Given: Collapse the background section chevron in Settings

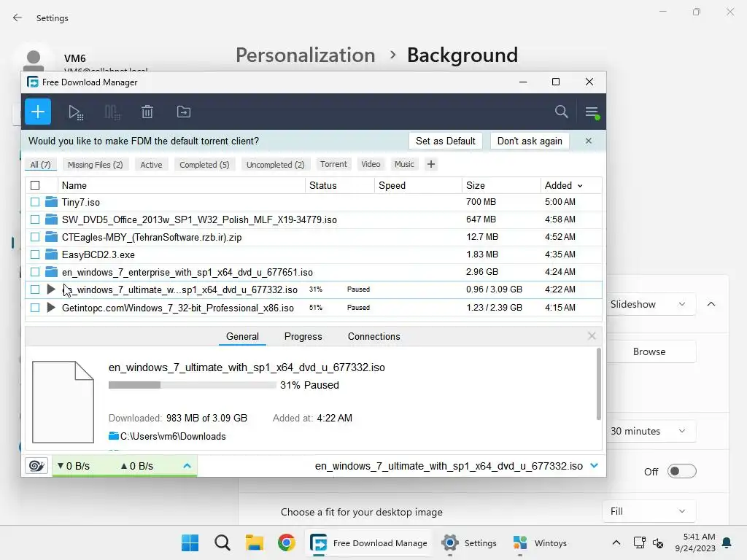Looking at the screenshot, I should coord(711,304).
